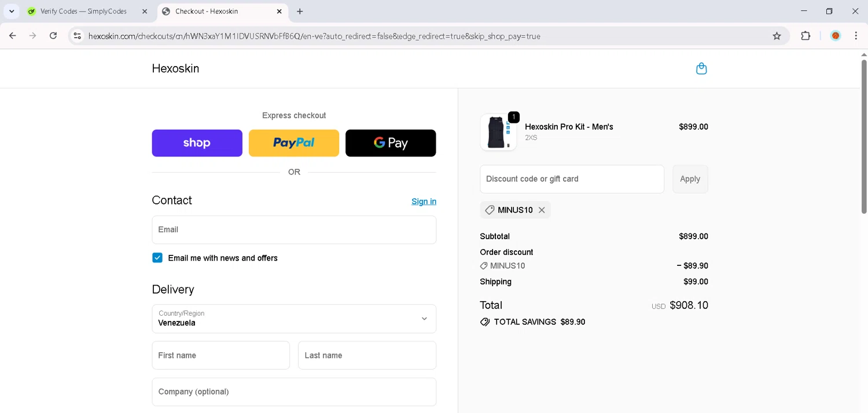Open the Country/Region dropdown
This screenshot has width=868, height=413.
click(294, 319)
